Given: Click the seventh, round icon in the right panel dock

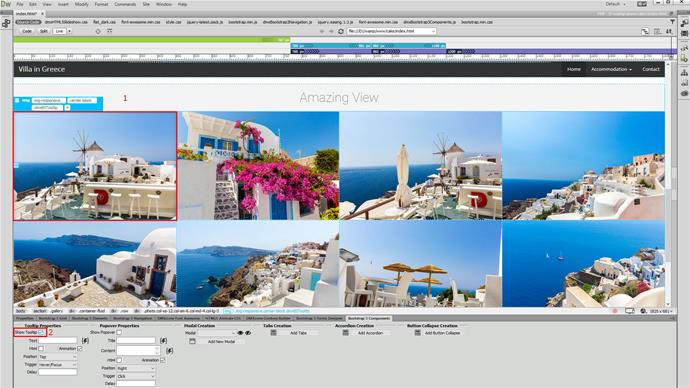Looking at the screenshot, I should pyautogui.click(x=684, y=93).
